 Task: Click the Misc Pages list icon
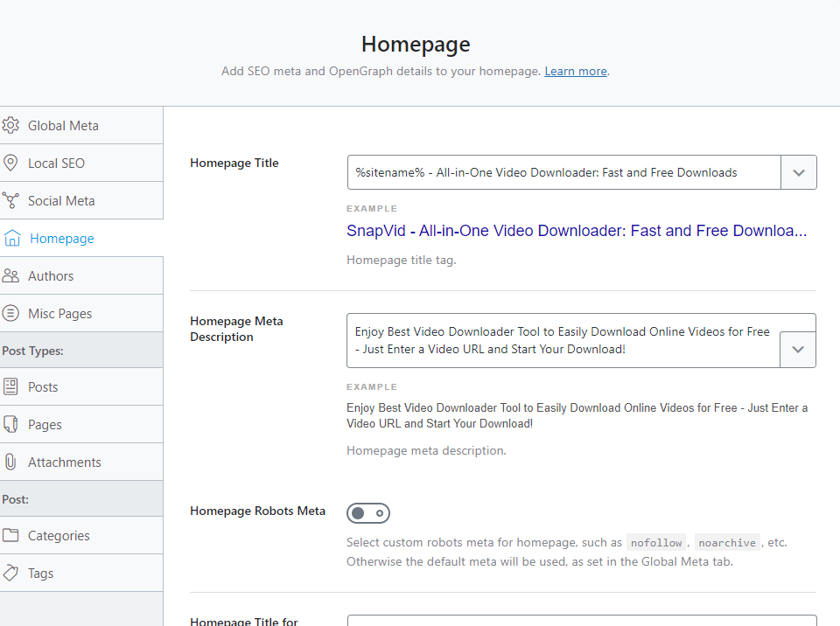coord(10,313)
